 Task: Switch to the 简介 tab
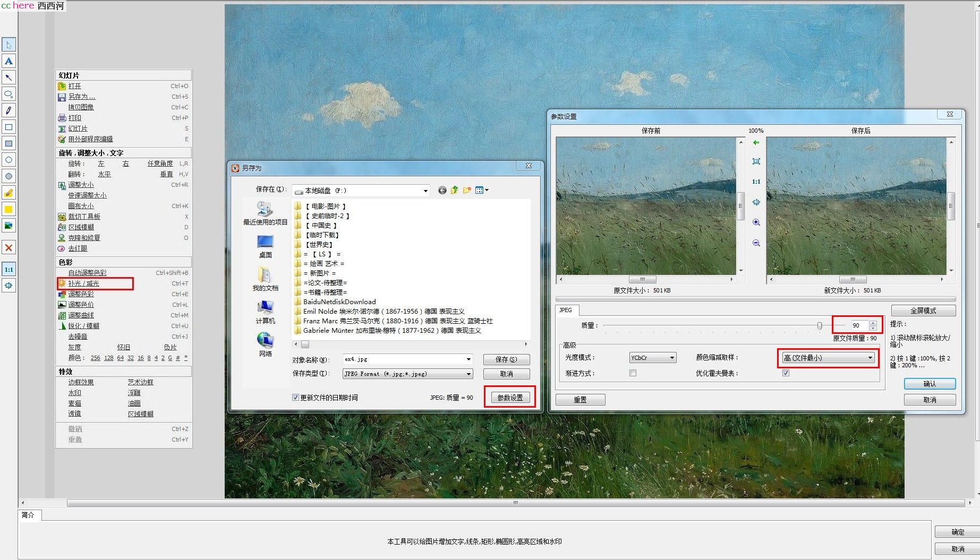click(29, 515)
